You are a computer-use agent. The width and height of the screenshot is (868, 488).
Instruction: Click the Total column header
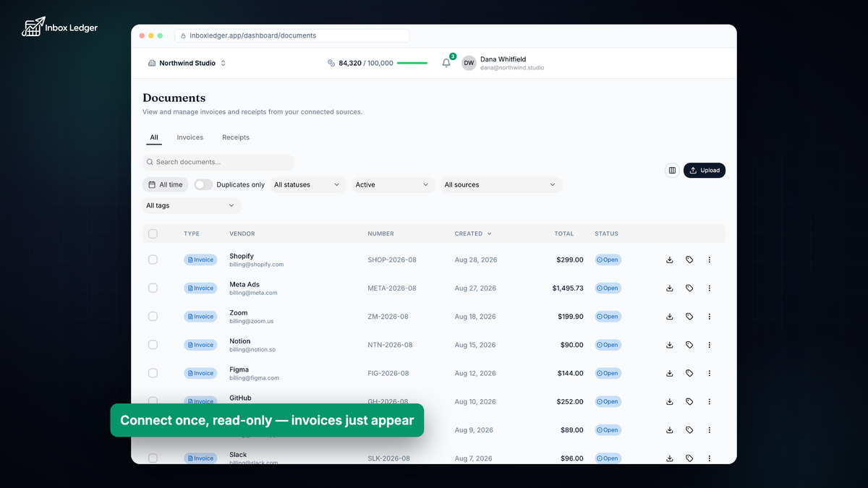click(x=564, y=234)
